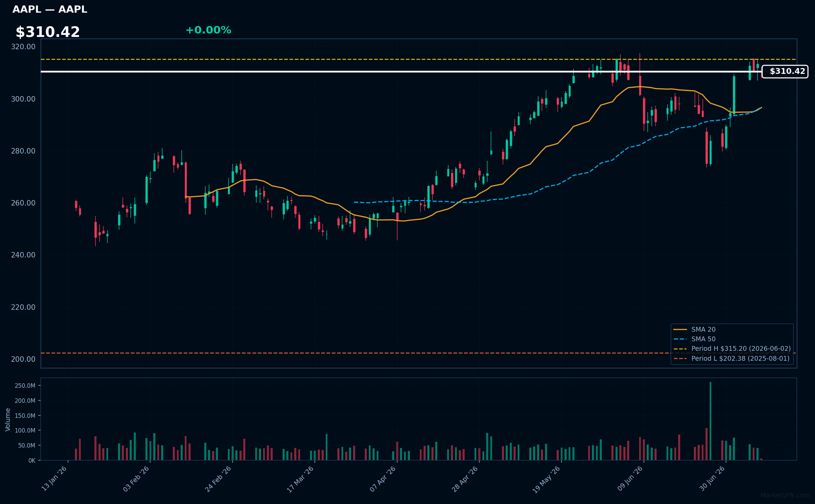Click the 320.00 price axis label
This screenshot has width=815, height=504.
(x=23, y=47)
